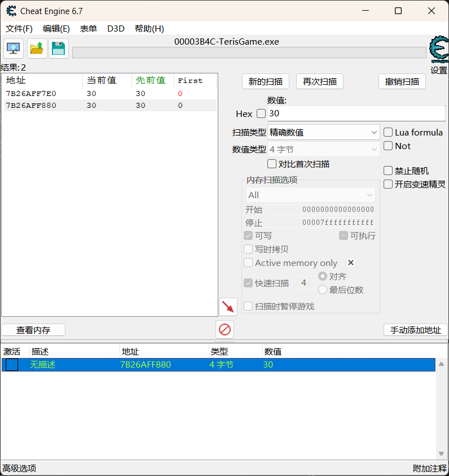Toggle the Lua formula checkbox
This screenshot has width=449, height=476.
[388, 132]
